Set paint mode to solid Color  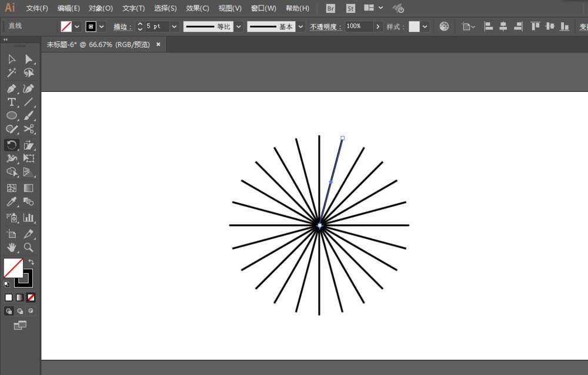click(9, 298)
